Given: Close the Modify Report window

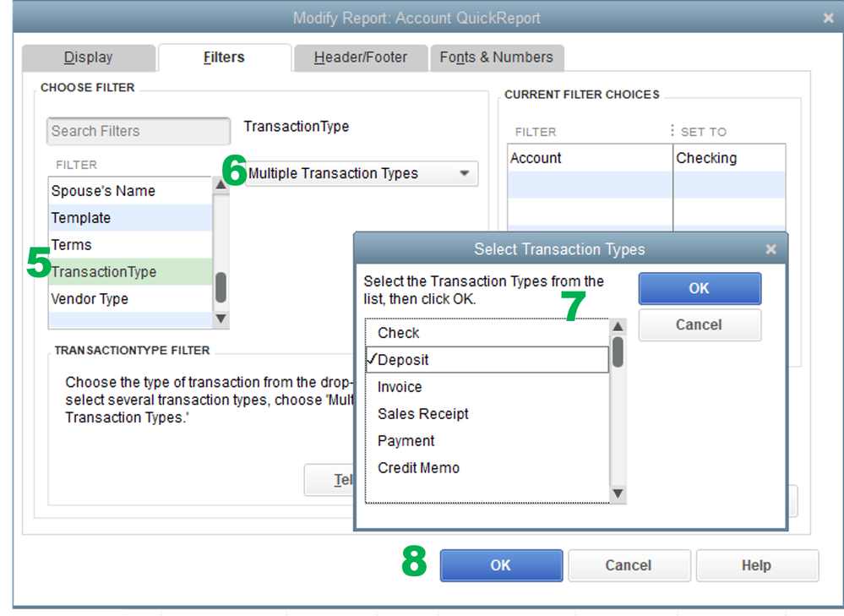Looking at the screenshot, I should click(x=829, y=18).
